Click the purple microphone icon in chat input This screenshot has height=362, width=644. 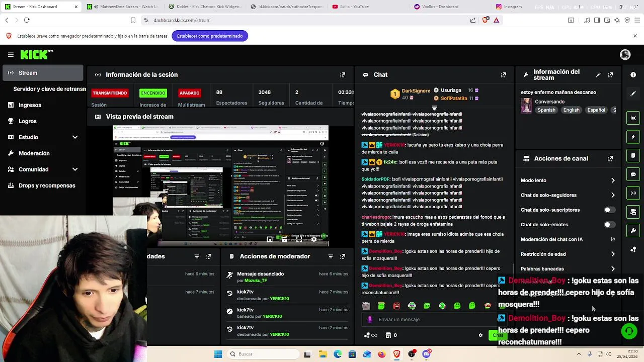point(370,319)
